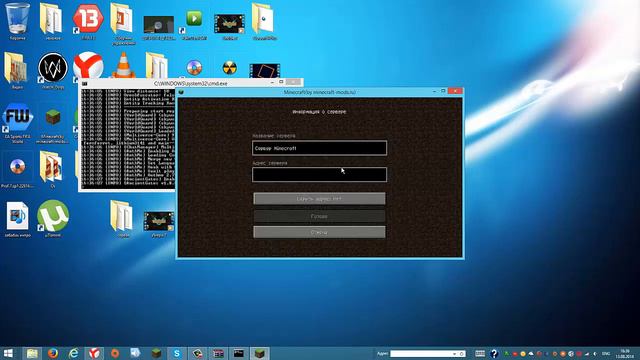This screenshot has height=360, width=640.
Task: Click the 'Готово' done button in Minecraft
Action: 319,216
